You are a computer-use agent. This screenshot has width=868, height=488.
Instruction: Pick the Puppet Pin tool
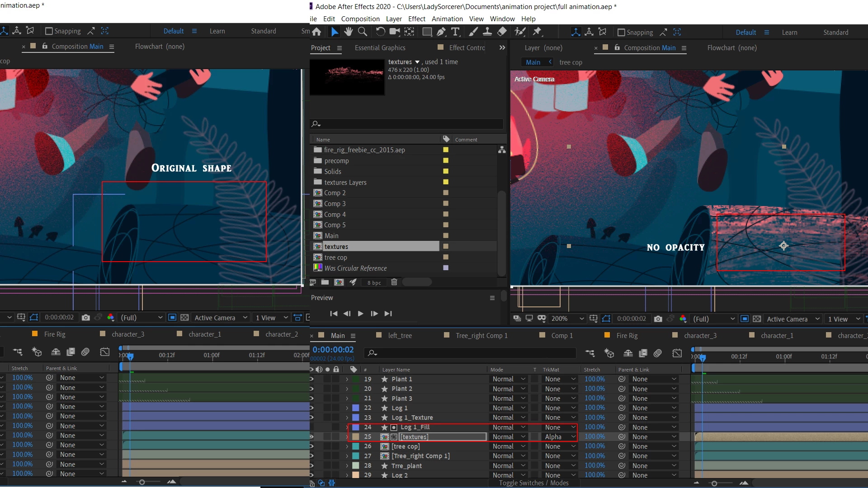coord(537,32)
